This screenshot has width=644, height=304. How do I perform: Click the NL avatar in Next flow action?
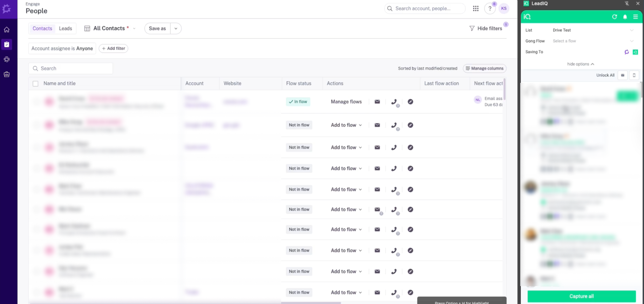click(478, 100)
